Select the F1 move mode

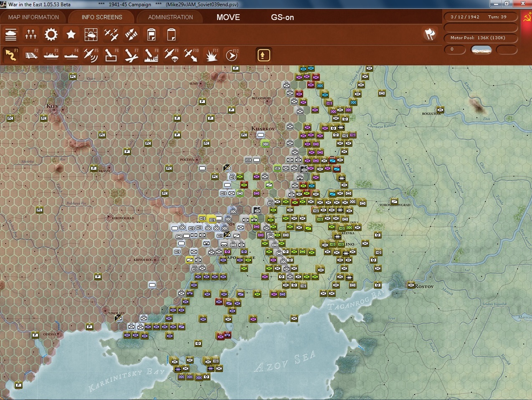[11, 55]
